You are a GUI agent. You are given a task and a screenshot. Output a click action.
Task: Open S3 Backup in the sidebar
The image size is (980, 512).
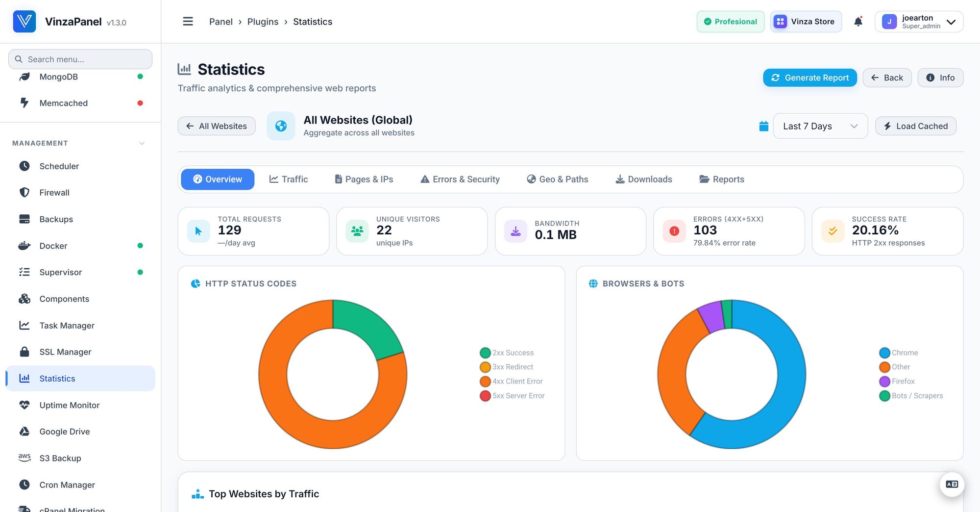80,458
